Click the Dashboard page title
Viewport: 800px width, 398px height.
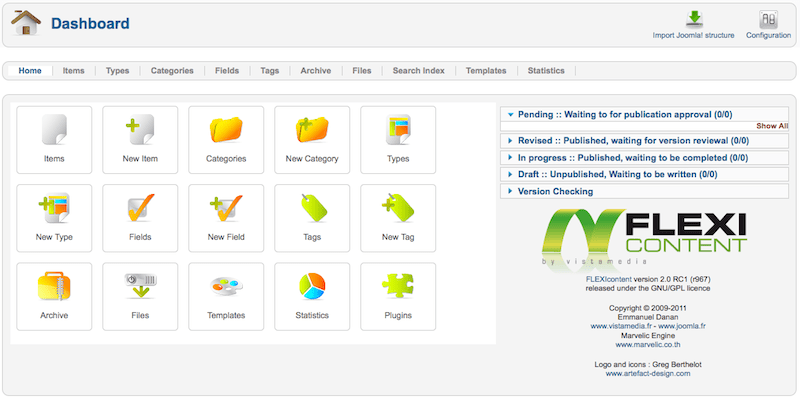point(90,23)
